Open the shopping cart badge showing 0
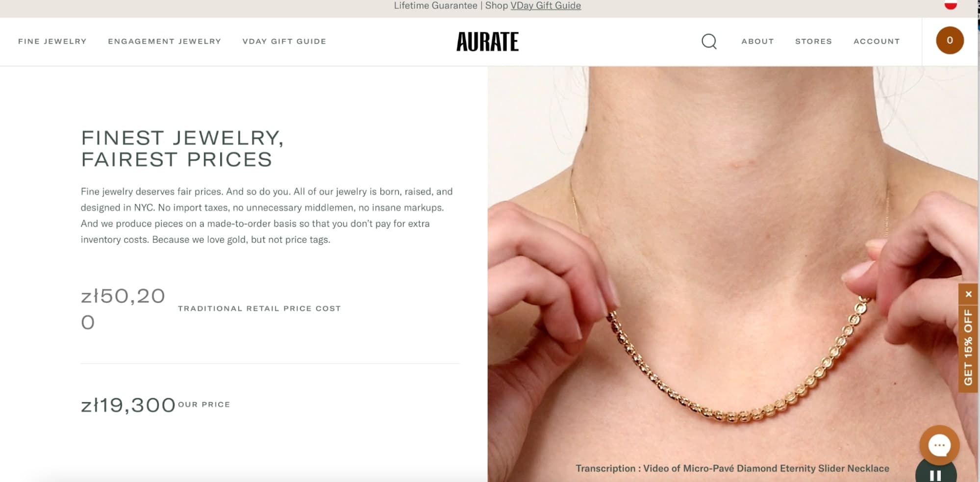Screen dimensions: 980x482 (950, 41)
